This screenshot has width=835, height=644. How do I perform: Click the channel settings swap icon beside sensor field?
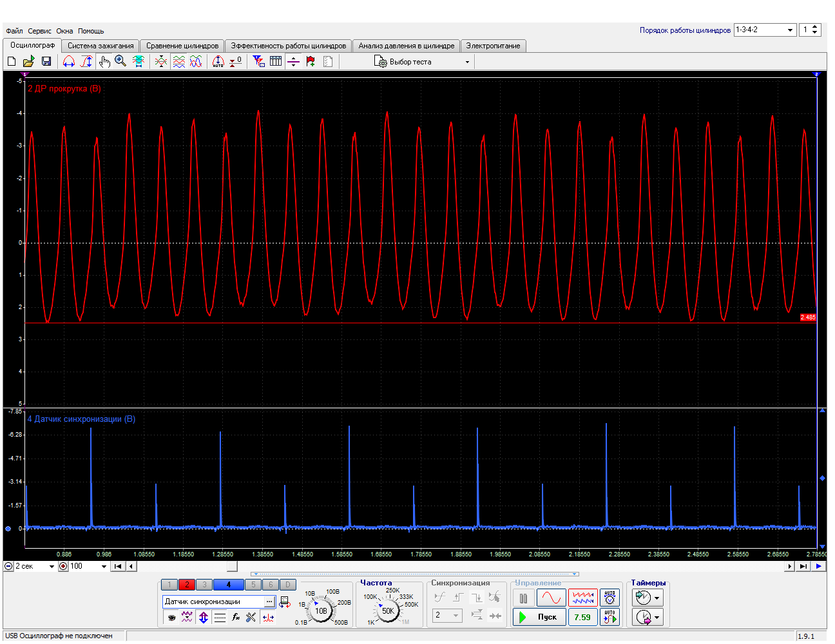(x=285, y=601)
